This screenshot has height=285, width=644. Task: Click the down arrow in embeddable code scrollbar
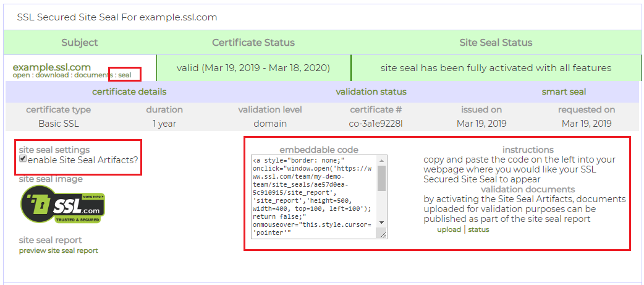[381, 223]
